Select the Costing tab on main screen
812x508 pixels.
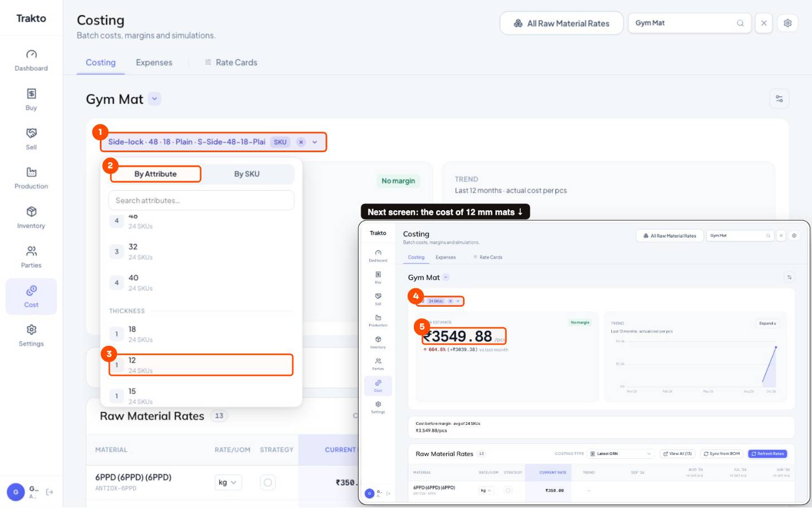point(100,62)
